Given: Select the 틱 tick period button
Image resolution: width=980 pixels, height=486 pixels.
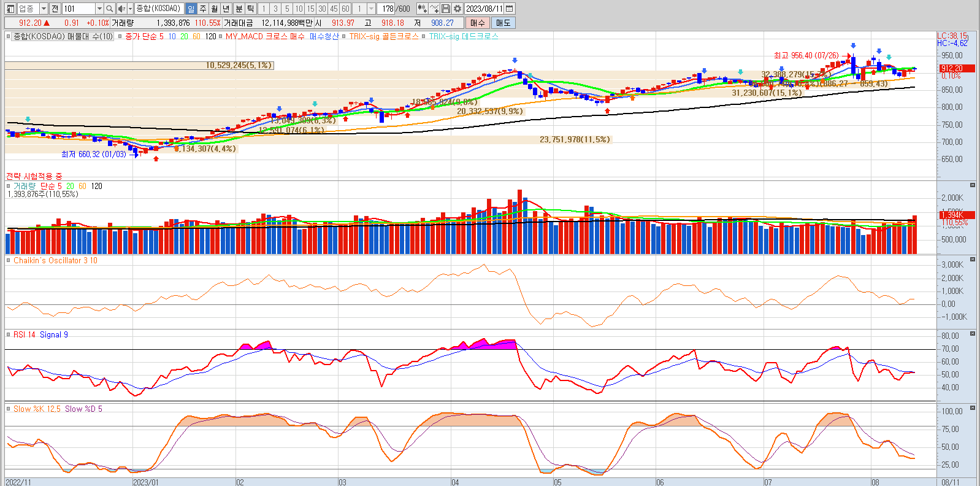Looking at the screenshot, I should point(251,9).
